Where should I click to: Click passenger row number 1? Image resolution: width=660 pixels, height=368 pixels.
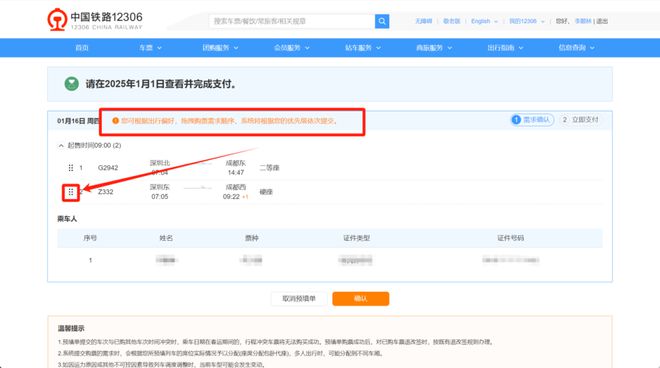(x=90, y=260)
